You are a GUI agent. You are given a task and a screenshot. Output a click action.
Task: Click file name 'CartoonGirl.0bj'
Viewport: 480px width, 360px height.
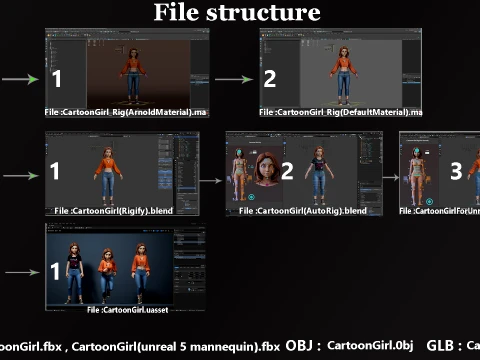370,346
